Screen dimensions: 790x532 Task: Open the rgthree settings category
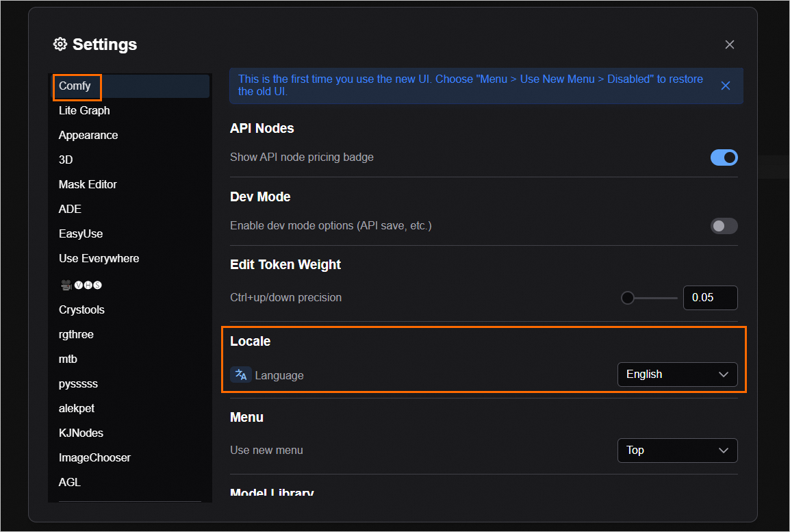tap(131, 335)
